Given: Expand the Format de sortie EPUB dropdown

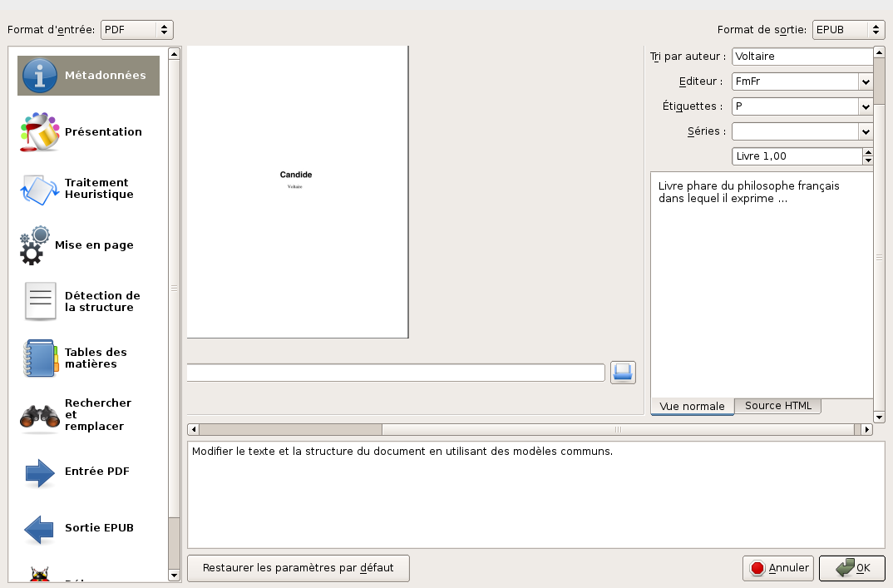Looking at the screenshot, I should pyautogui.click(x=848, y=30).
